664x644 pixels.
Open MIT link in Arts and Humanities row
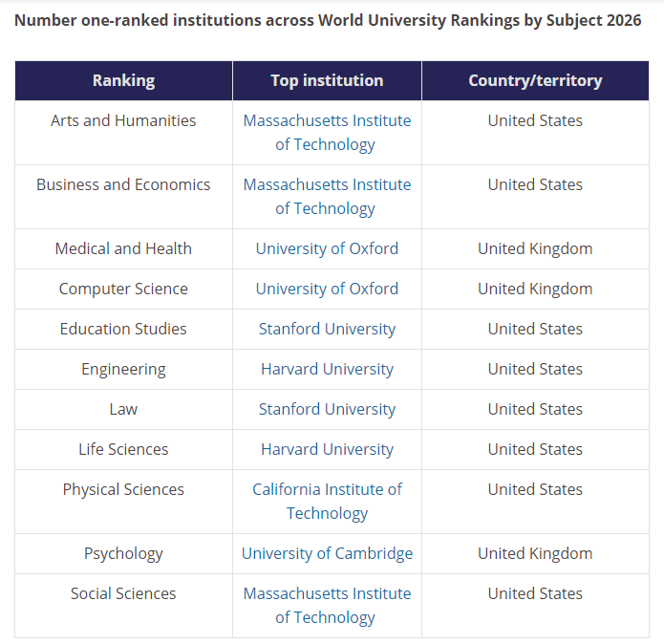tap(327, 121)
